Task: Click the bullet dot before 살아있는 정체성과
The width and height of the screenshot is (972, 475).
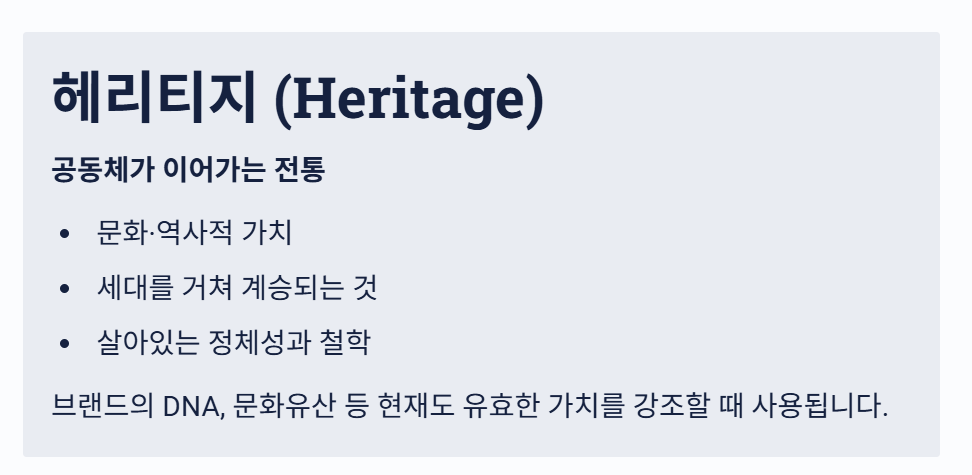Action: click(x=64, y=343)
